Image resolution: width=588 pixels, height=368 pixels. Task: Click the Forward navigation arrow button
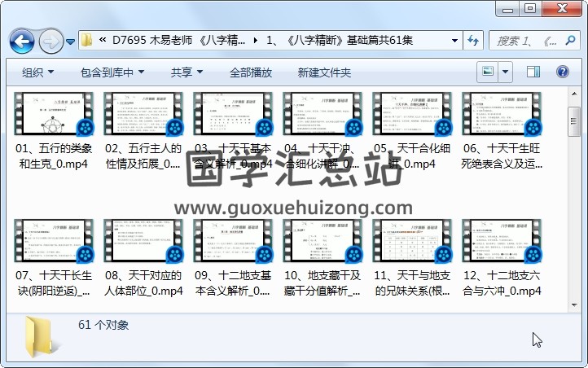coord(50,40)
